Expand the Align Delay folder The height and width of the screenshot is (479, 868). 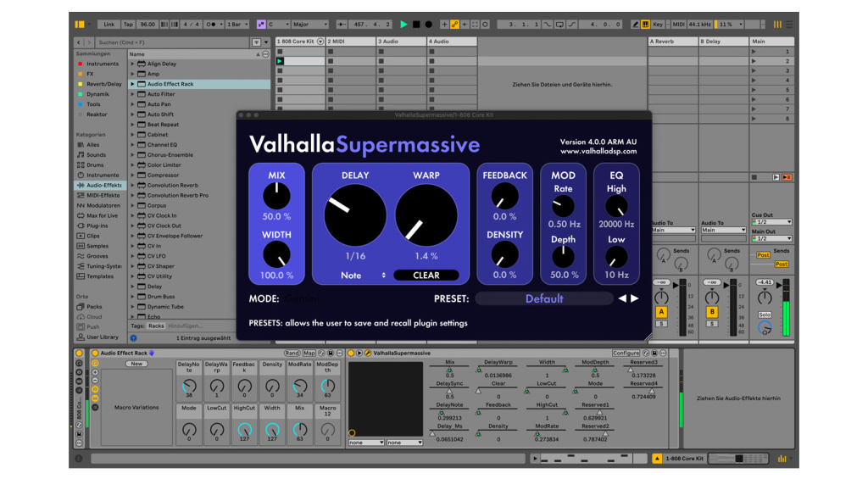[133, 64]
